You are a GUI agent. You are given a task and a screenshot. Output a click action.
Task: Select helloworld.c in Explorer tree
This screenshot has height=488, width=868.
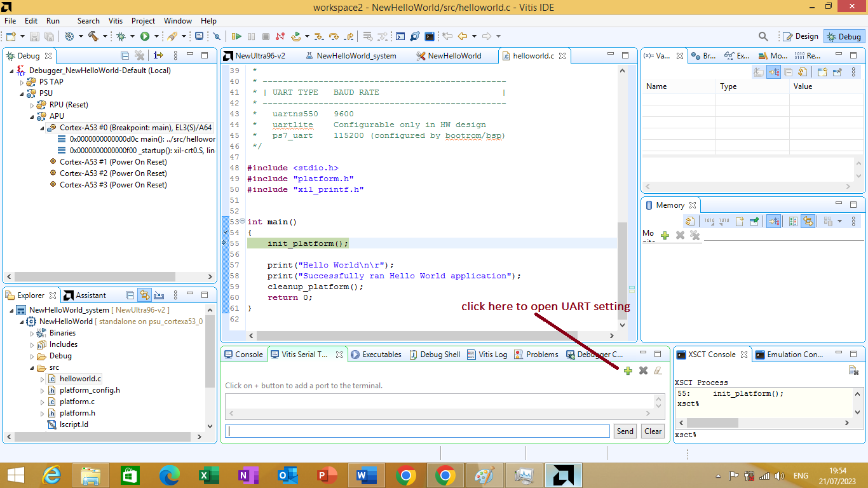81,379
